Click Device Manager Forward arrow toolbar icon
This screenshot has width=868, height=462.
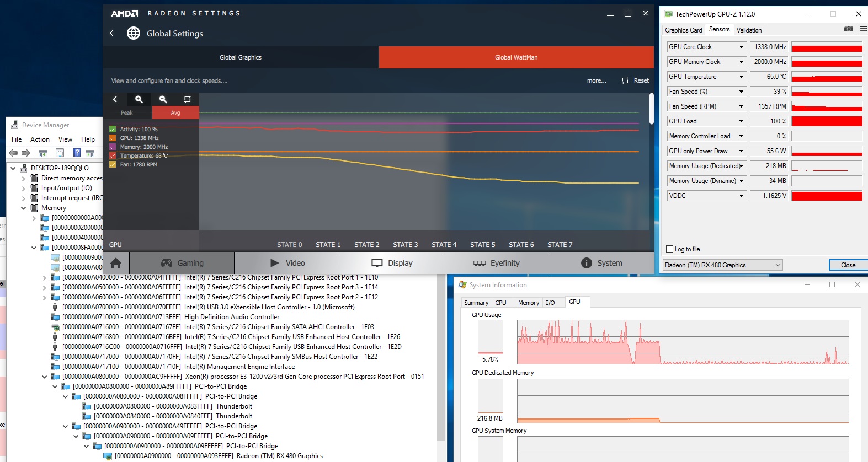point(26,153)
